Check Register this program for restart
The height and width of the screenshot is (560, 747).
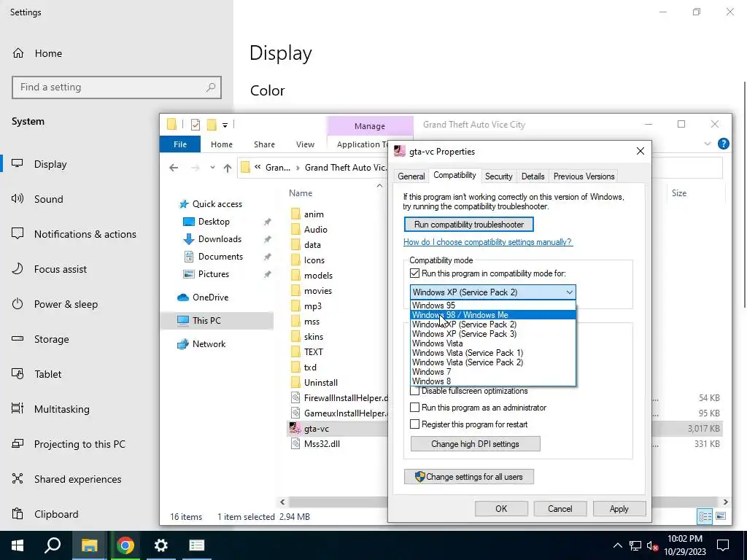(415, 424)
